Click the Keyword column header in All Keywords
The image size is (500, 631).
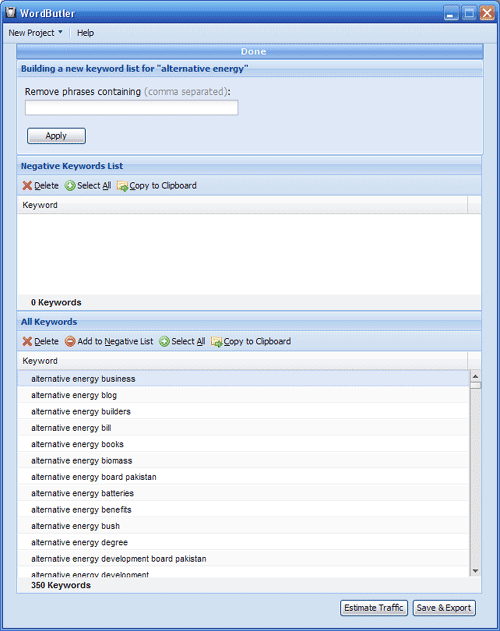[x=242, y=361]
